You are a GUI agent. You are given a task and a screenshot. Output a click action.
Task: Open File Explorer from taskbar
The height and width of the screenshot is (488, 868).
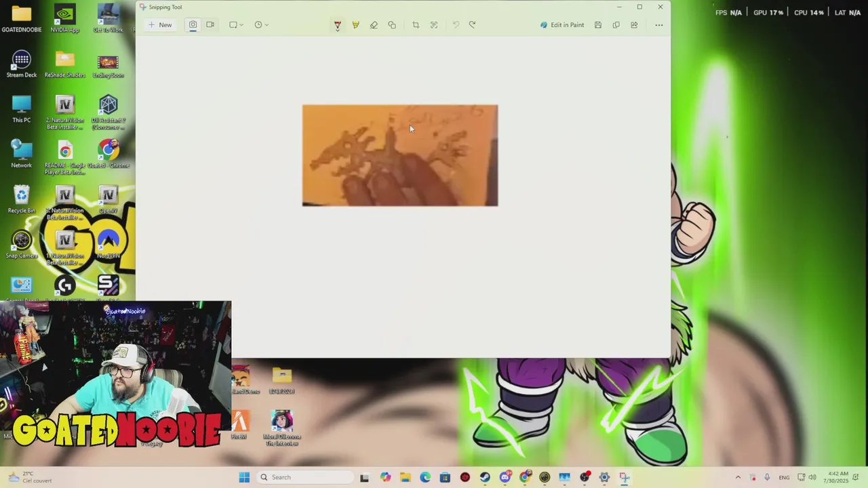coord(405,477)
